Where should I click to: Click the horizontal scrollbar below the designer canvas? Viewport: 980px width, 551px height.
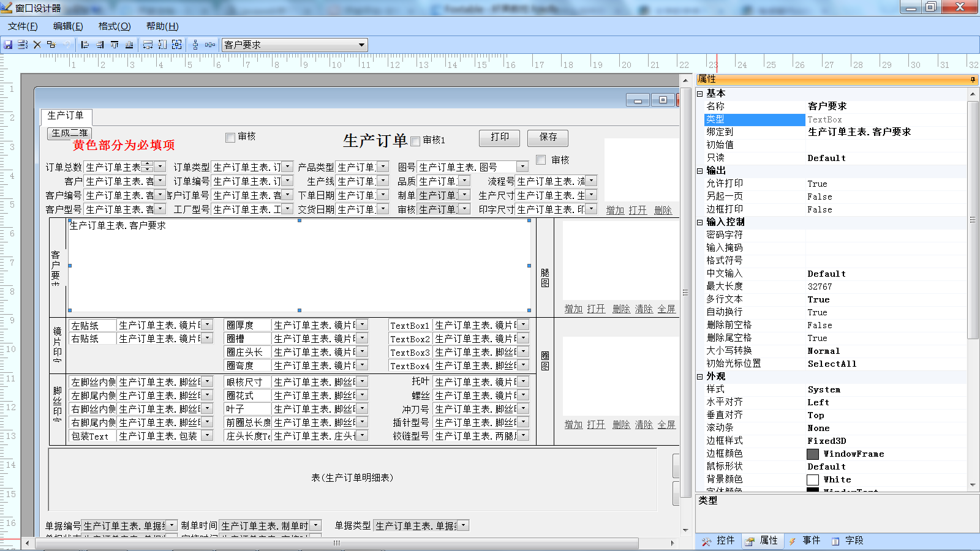[337, 543]
